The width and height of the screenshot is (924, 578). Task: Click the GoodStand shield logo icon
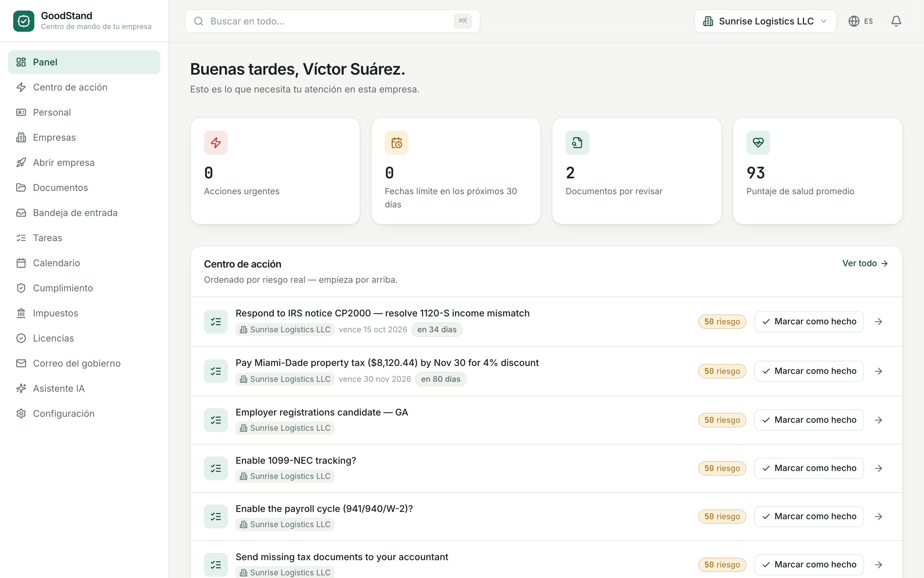click(24, 21)
